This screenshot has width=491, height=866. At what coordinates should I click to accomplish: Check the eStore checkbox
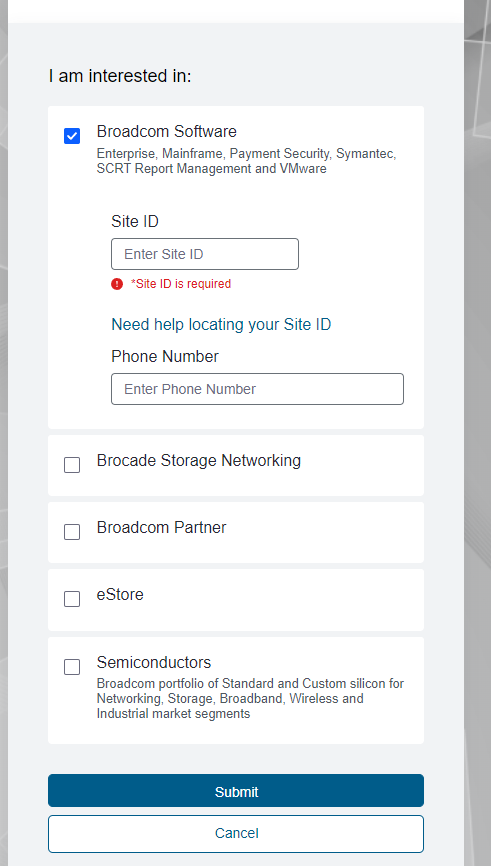tap(72, 599)
